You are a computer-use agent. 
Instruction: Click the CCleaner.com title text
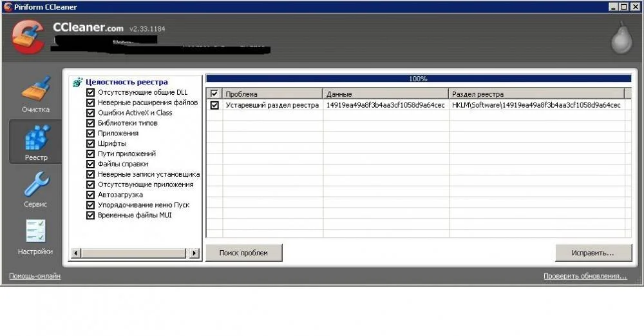[x=88, y=28]
